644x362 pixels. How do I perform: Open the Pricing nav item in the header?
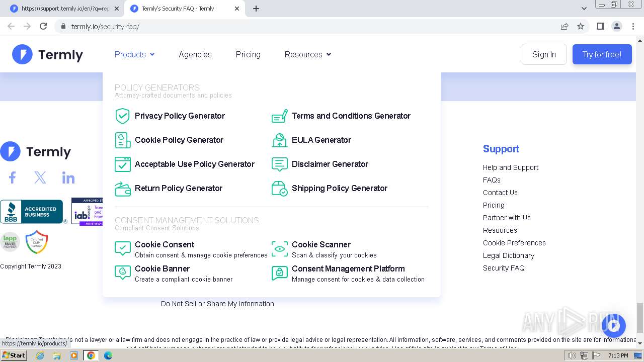248,54
